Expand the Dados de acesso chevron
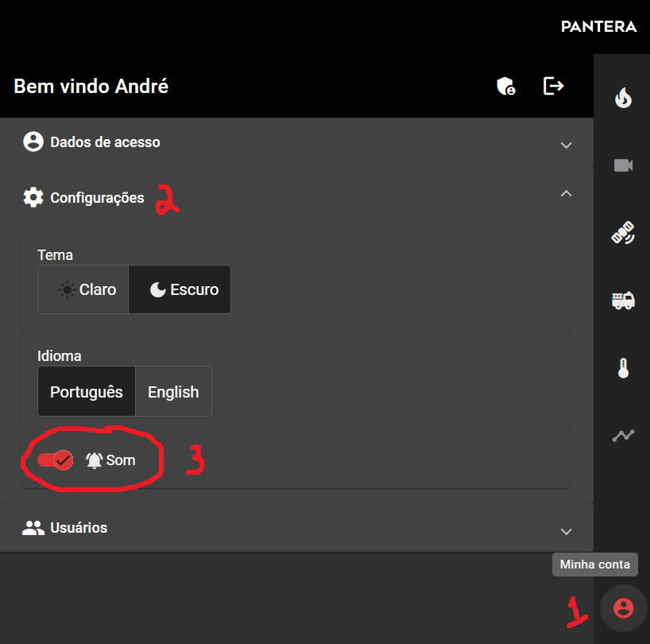The image size is (650, 644). (567, 145)
